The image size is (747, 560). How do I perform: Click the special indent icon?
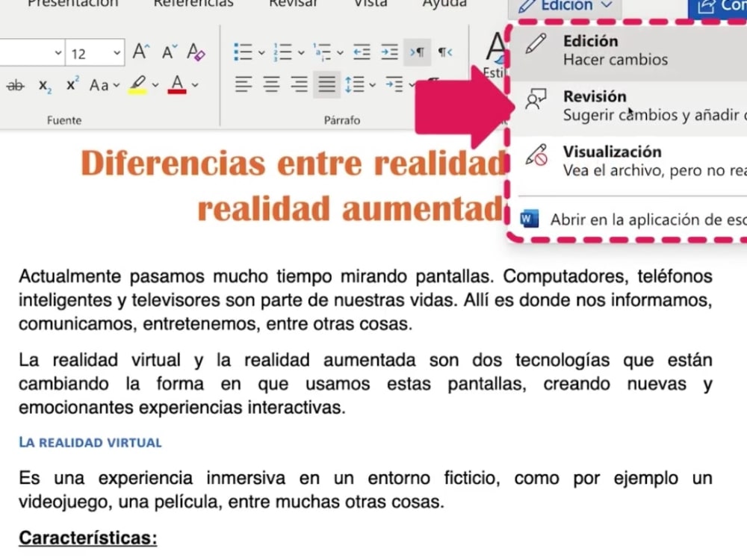click(x=394, y=85)
